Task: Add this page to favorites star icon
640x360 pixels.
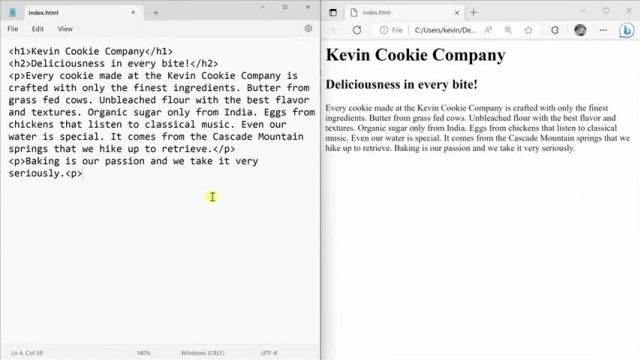Action: point(528,30)
